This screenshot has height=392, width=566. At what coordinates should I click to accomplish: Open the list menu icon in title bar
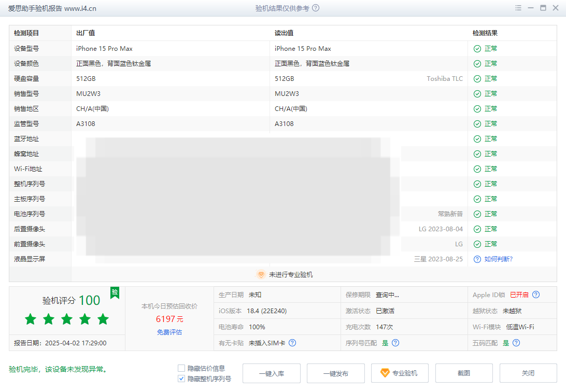518,8
